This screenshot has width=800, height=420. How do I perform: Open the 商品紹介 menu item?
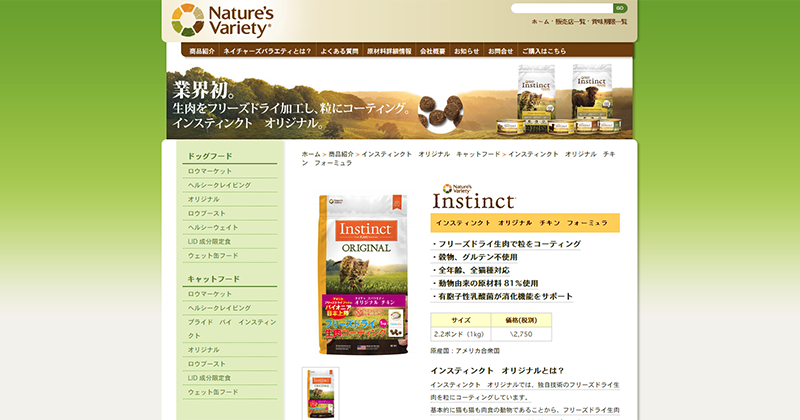point(202,51)
